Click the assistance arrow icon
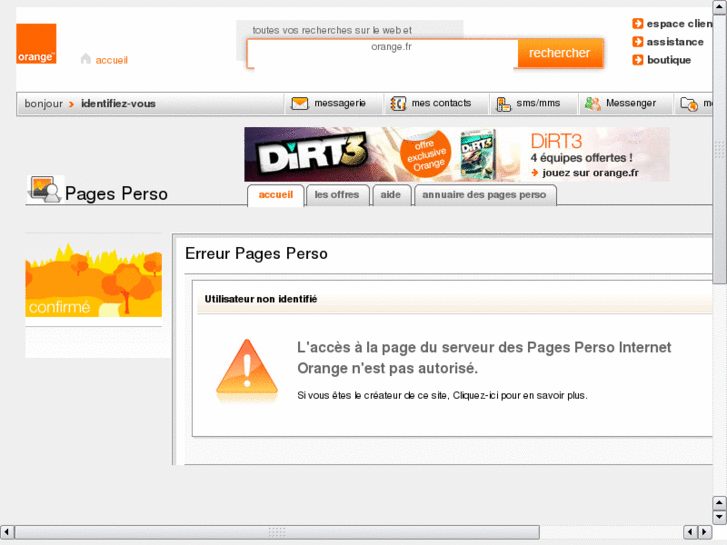The width and height of the screenshot is (727, 545). [638, 42]
